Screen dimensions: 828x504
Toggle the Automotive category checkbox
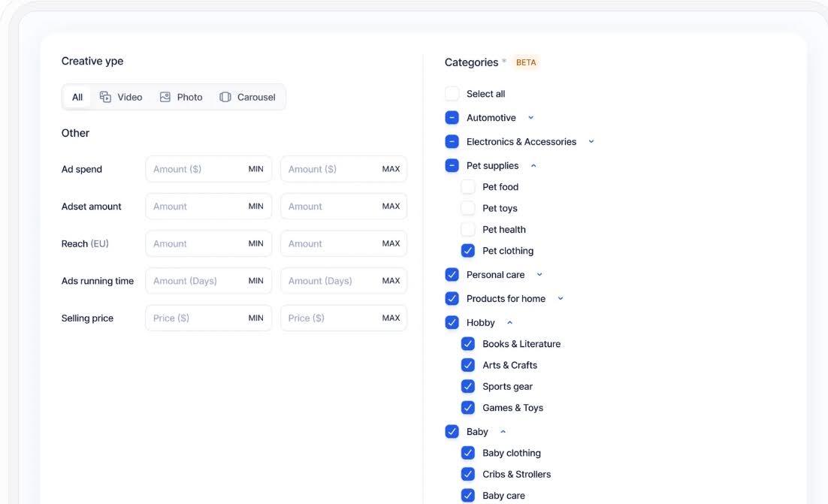click(452, 117)
